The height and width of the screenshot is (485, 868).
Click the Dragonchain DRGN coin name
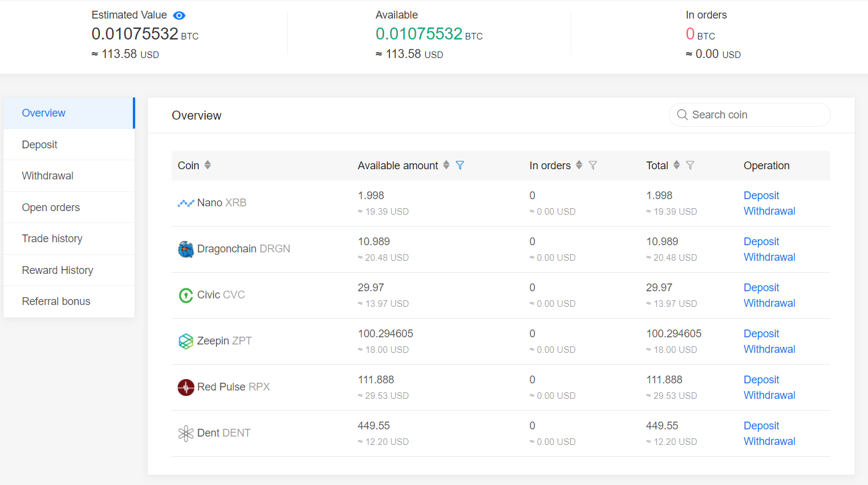243,249
